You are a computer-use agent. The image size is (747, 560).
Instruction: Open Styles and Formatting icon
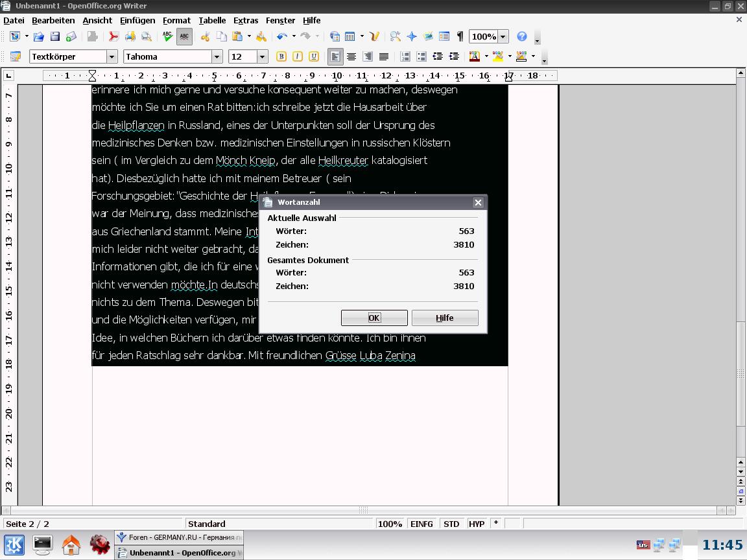(x=16, y=56)
